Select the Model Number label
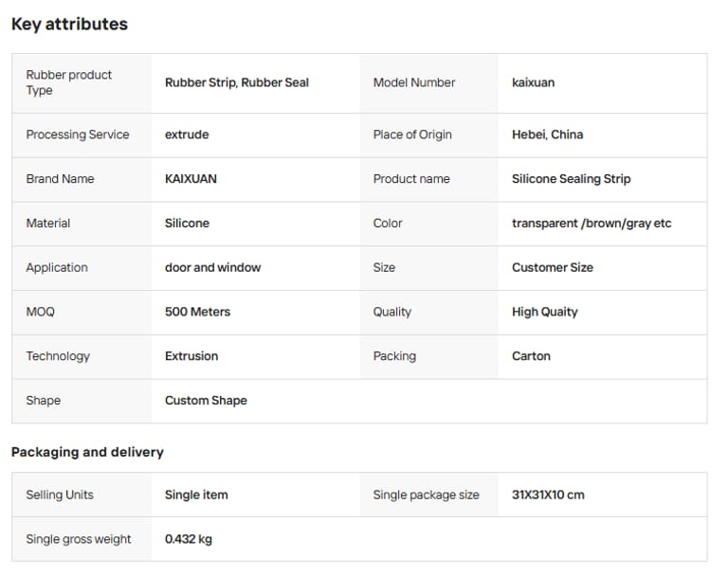The image size is (728, 576). 414,82
